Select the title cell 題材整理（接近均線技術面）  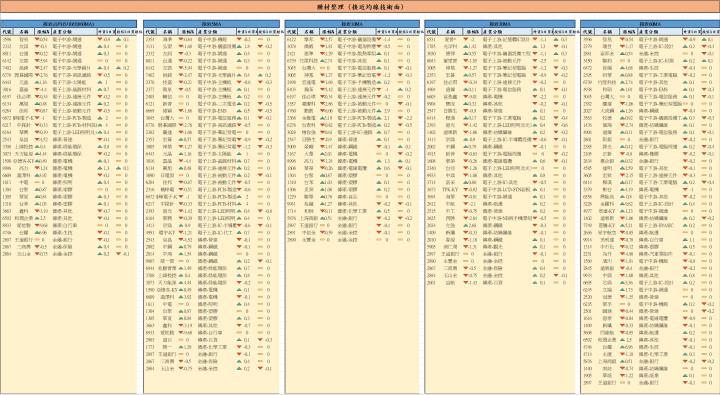click(x=360, y=7)
